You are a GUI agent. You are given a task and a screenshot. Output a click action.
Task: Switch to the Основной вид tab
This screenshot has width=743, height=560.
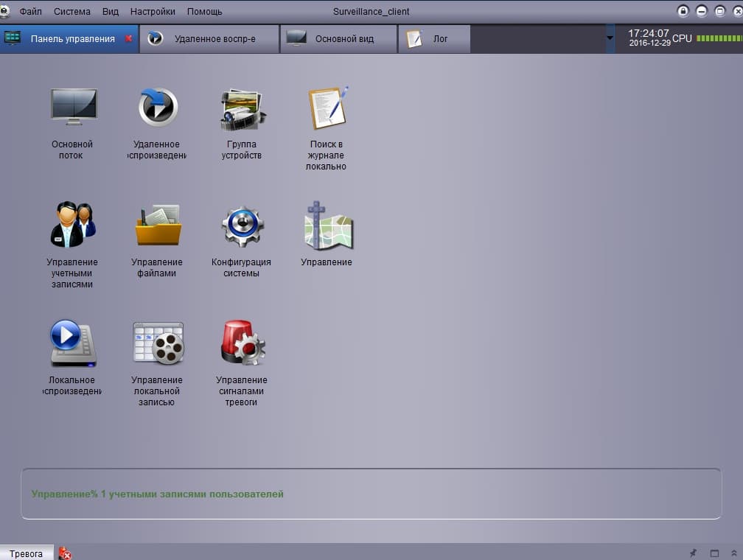pos(339,39)
